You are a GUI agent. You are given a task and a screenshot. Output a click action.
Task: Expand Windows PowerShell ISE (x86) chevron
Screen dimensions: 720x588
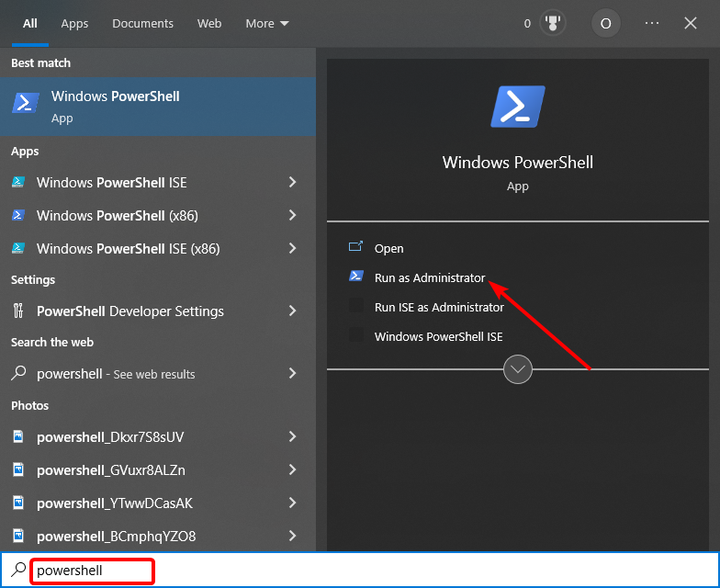292,248
